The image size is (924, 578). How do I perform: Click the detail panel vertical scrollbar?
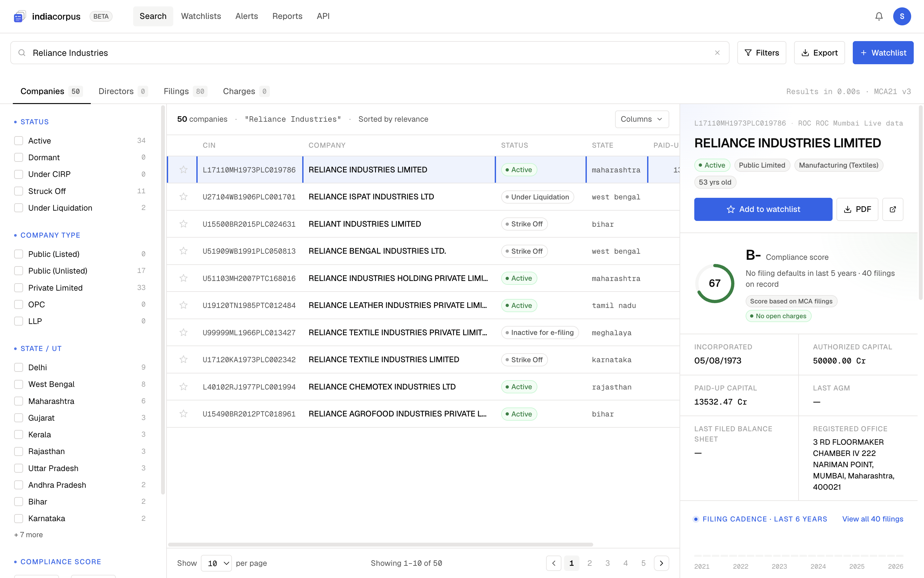coord(920,203)
